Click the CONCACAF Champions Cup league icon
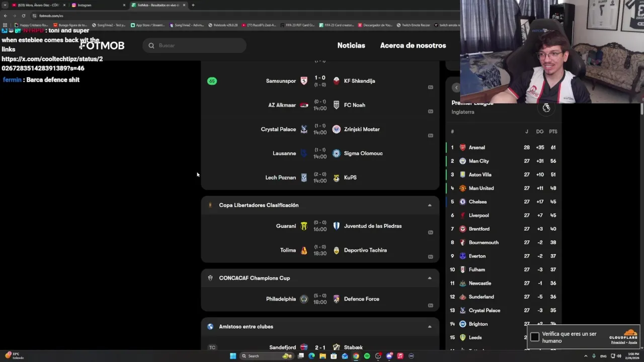 click(x=210, y=278)
